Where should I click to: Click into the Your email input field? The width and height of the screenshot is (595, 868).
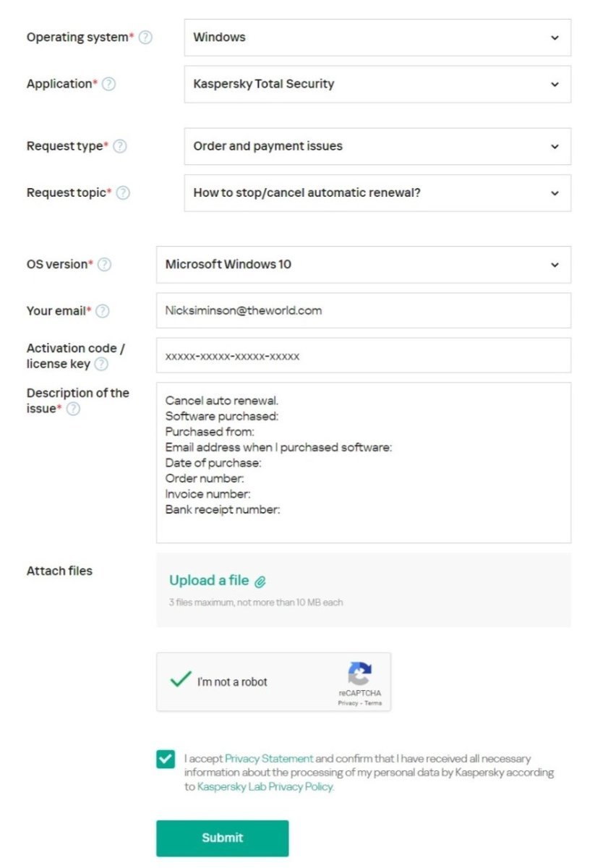[x=363, y=311]
